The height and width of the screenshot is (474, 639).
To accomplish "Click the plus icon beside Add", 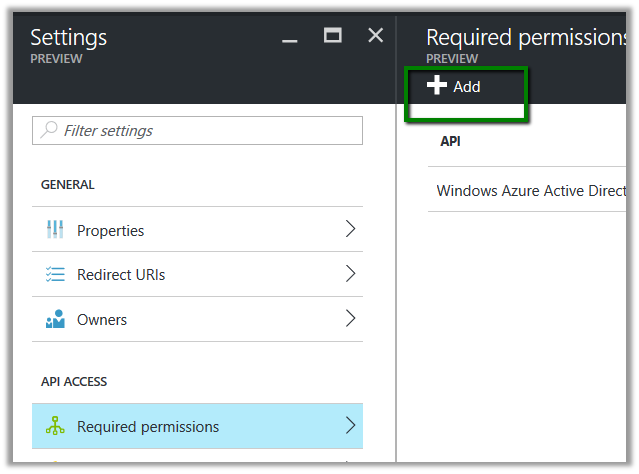I will tap(437, 86).
